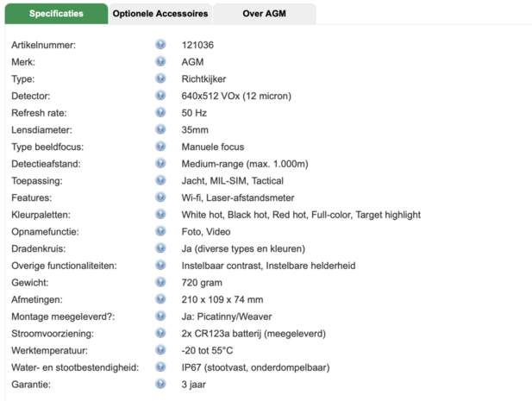Click help icon for Opnamefunctie
Screen dimensions: 532x401
point(160,231)
